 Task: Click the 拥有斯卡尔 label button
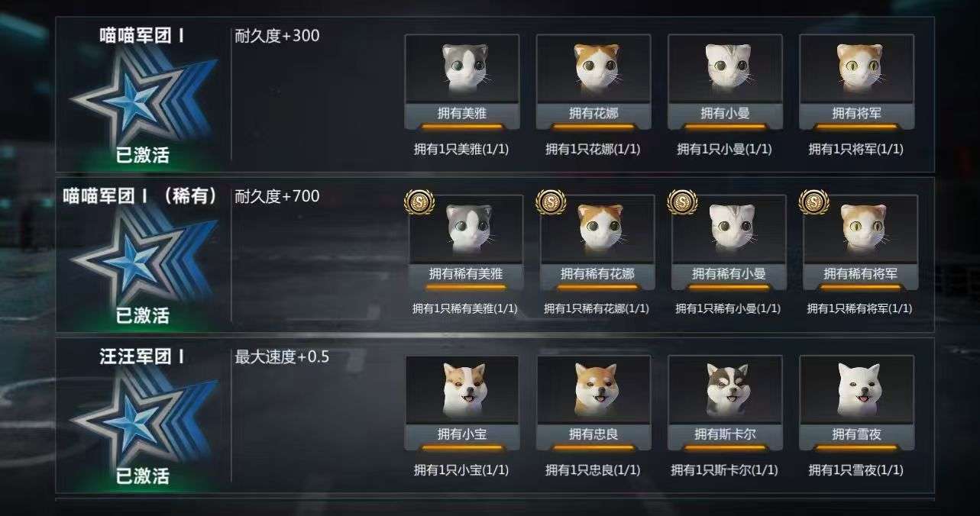(725, 434)
